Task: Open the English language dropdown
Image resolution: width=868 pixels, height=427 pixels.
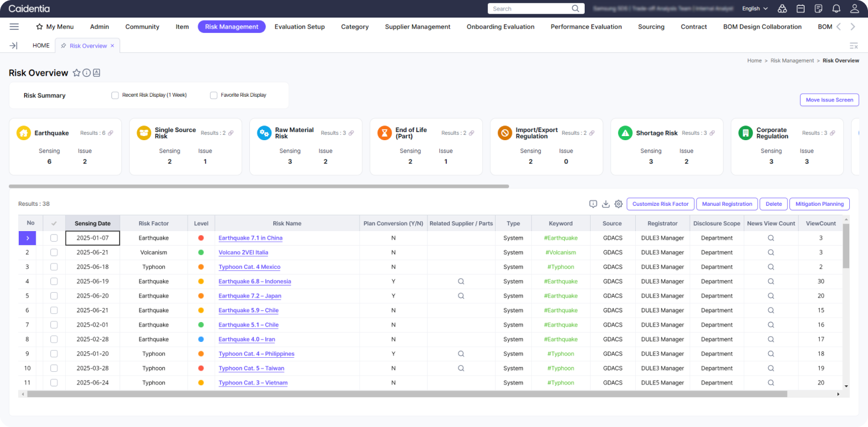Action: (x=755, y=9)
